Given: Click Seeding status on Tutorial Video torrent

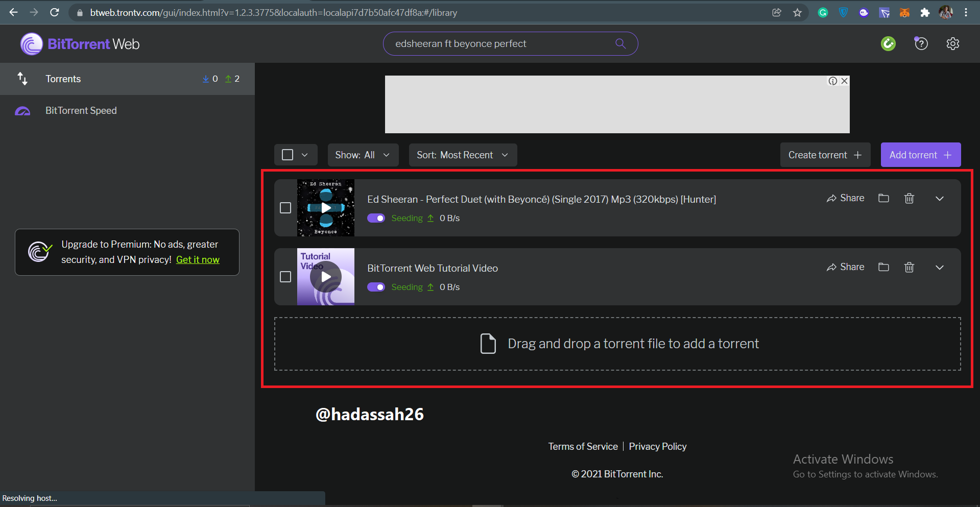Looking at the screenshot, I should (x=407, y=287).
